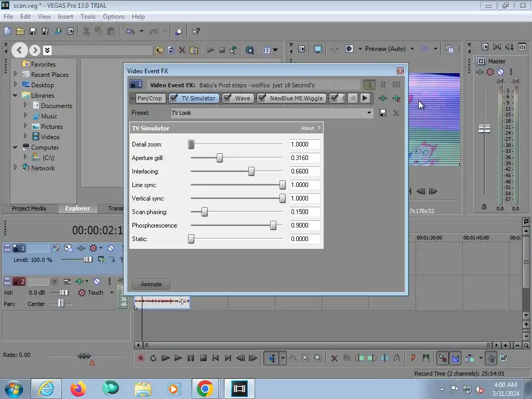Image resolution: width=532 pixels, height=399 pixels.
Task: Save the project with floppy icon
Action: (x=33, y=31)
